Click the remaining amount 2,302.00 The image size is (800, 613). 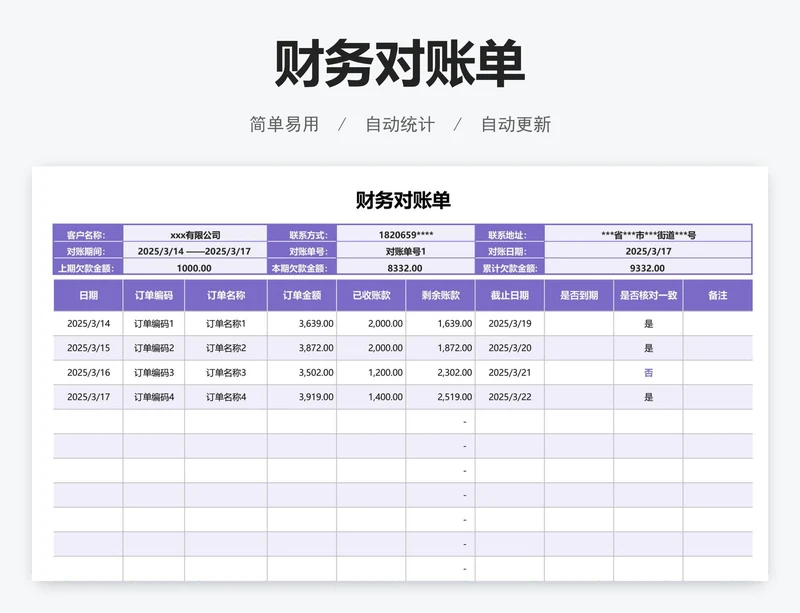point(440,373)
